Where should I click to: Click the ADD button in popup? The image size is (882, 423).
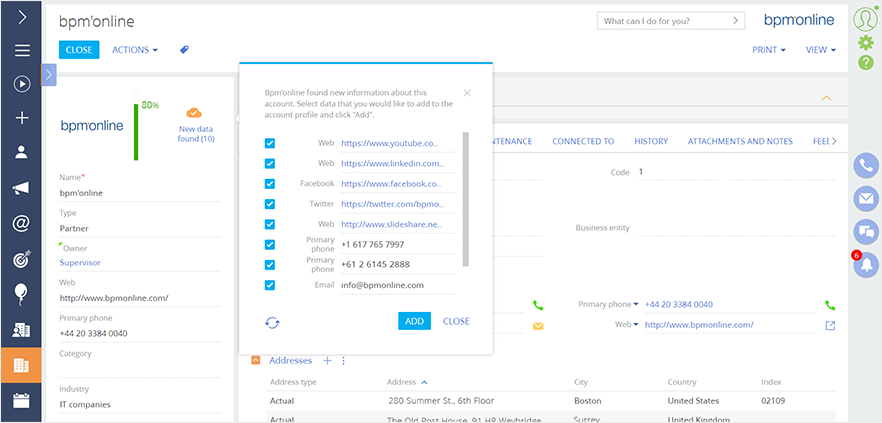point(415,321)
